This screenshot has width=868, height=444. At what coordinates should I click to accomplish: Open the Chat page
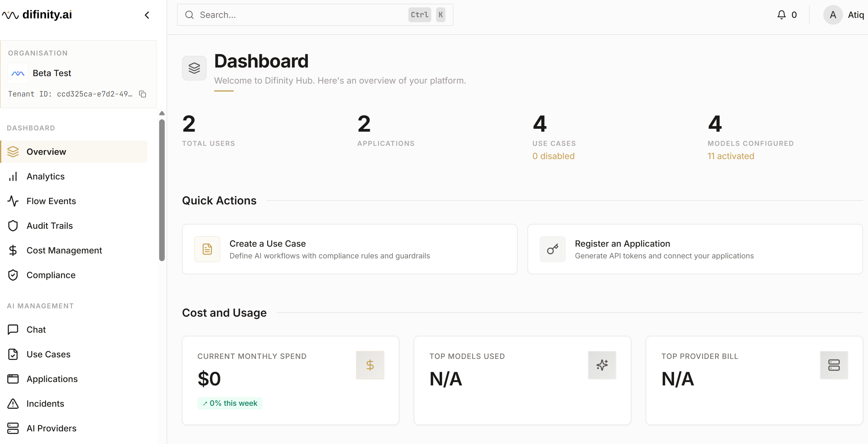tap(36, 330)
